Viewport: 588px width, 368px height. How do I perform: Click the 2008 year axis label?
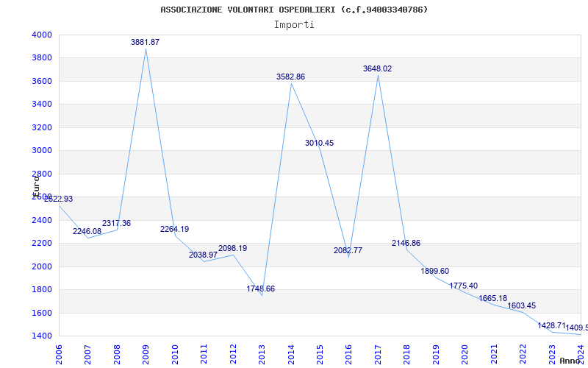pos(117,355)
